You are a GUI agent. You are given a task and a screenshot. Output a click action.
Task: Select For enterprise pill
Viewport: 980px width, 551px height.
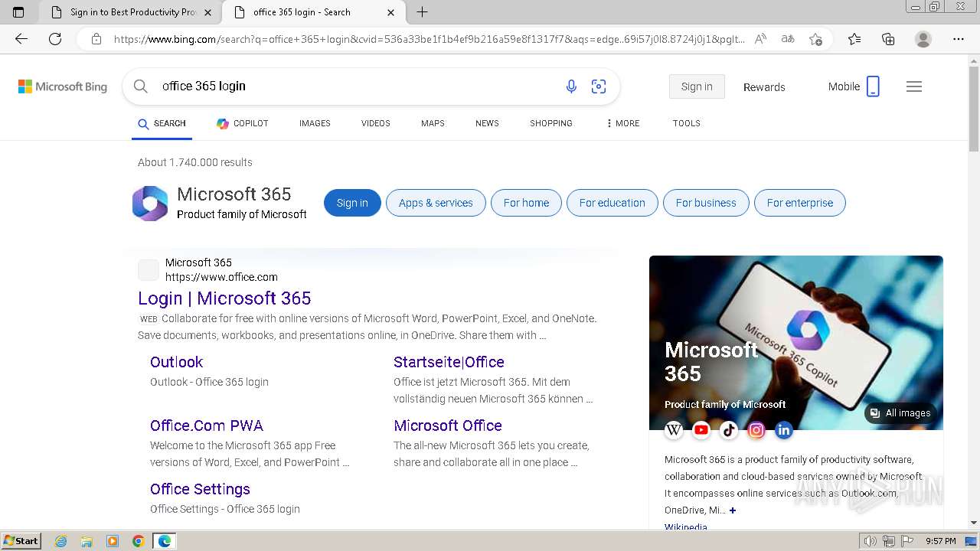(800, 203)
